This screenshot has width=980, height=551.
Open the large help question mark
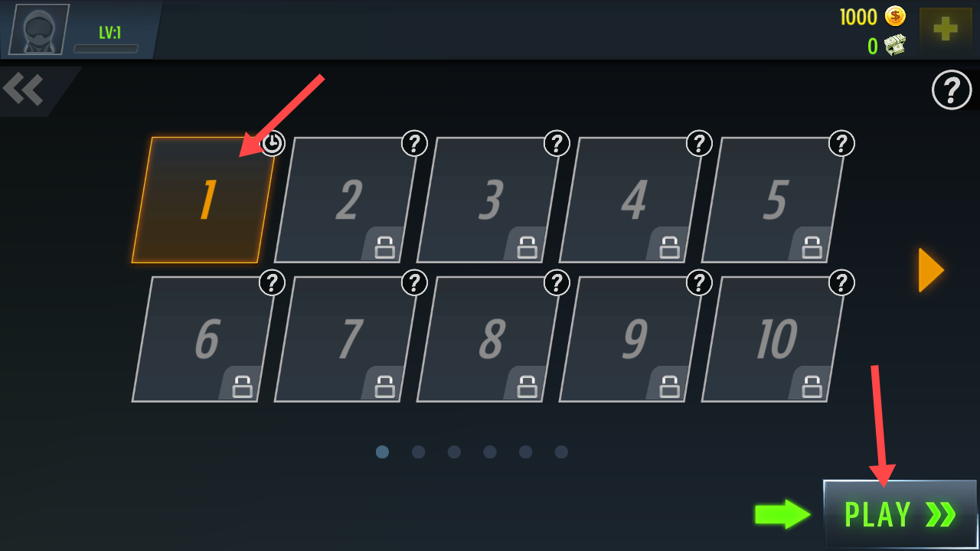(951, 90)
